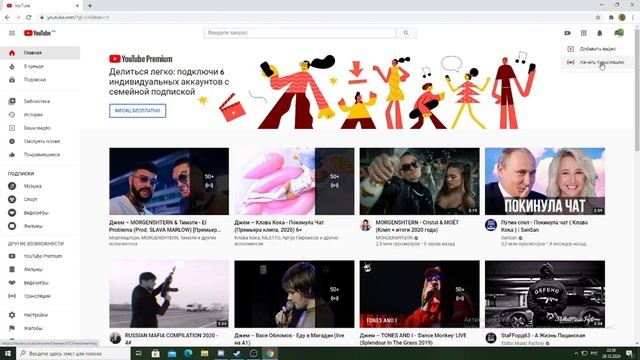Click the MORGENSHTERN channel avatar

click(x=365, y=225)
